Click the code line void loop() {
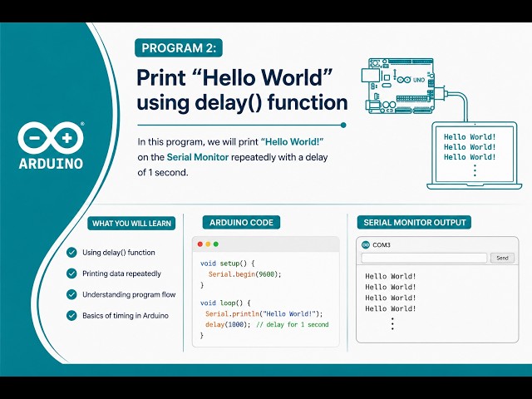This screenshot has height=399, width=532. point(225,303)
